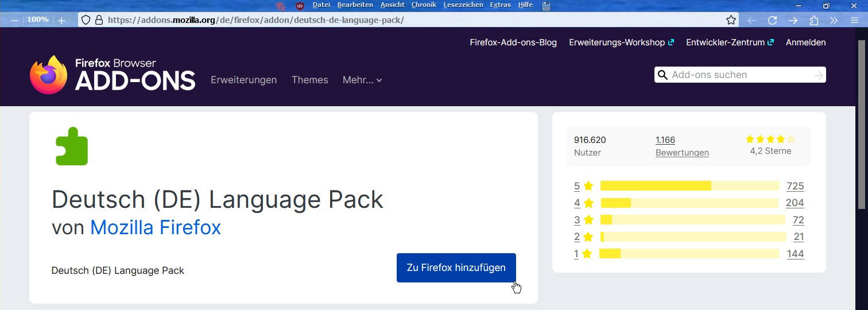Open the extensions puzzle icon in toolbar
868x310 pixels.
[813, 20]
